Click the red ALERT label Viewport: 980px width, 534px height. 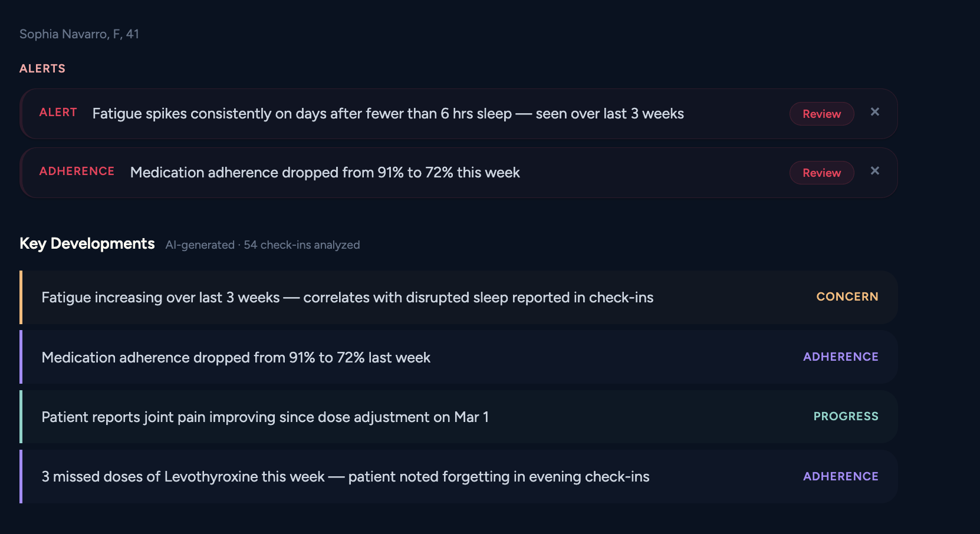(x=58, y=113)
